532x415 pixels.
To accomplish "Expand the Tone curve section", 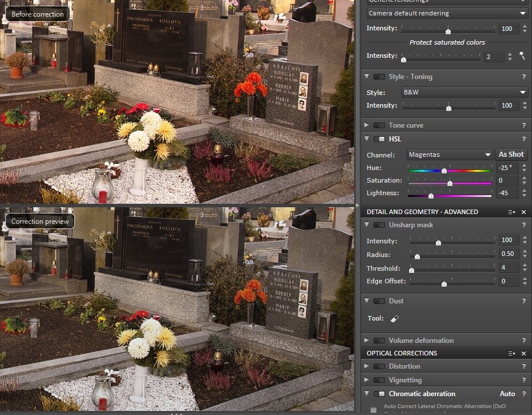I will (367, 125).
